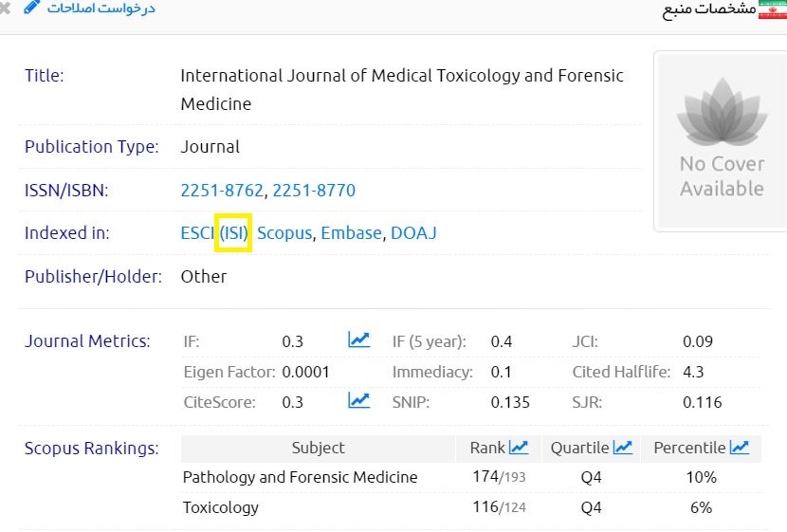This screenshot has height=532, width=787.
Task: Click the pencil edit request icon
Action: tap(32, 8)
